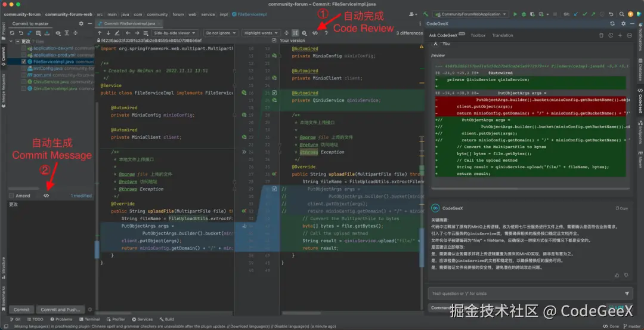The width and height of the screenshot is (644, 330).
Task: Collapse all changes in the Commit toolbar
Action: [x=76, y=33]
